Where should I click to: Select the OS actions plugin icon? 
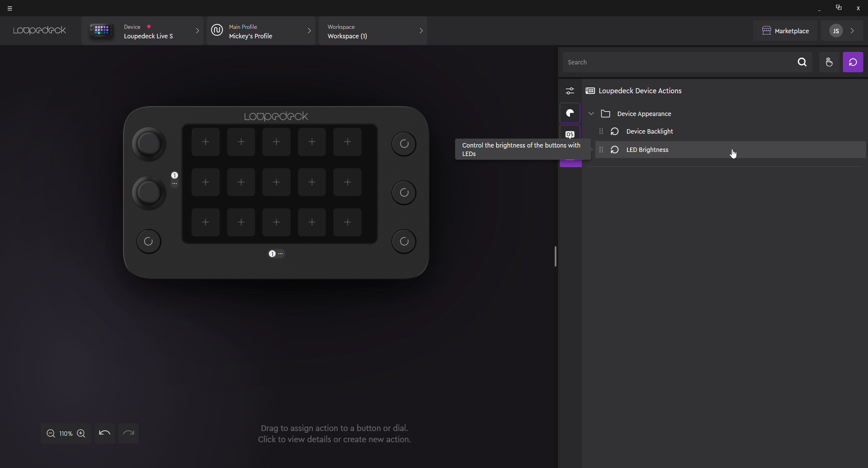coord(570,134)
